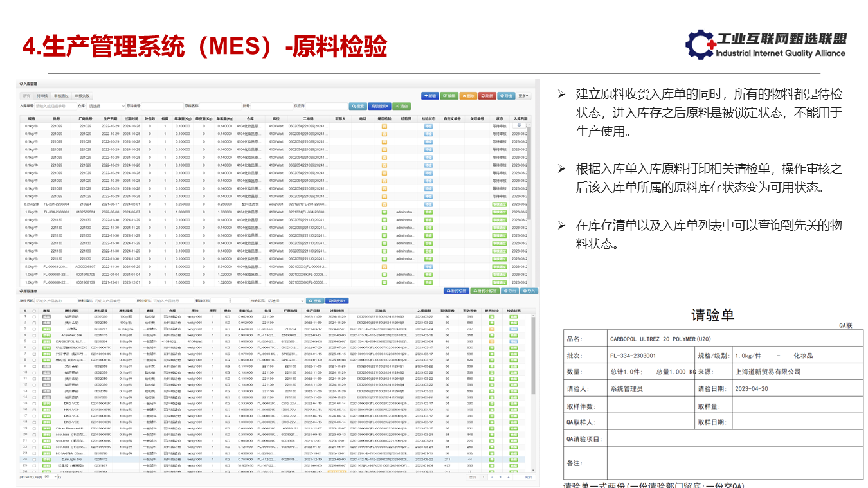
Task: Open the 仓库 select dropdown
Action: coord(106,106)
